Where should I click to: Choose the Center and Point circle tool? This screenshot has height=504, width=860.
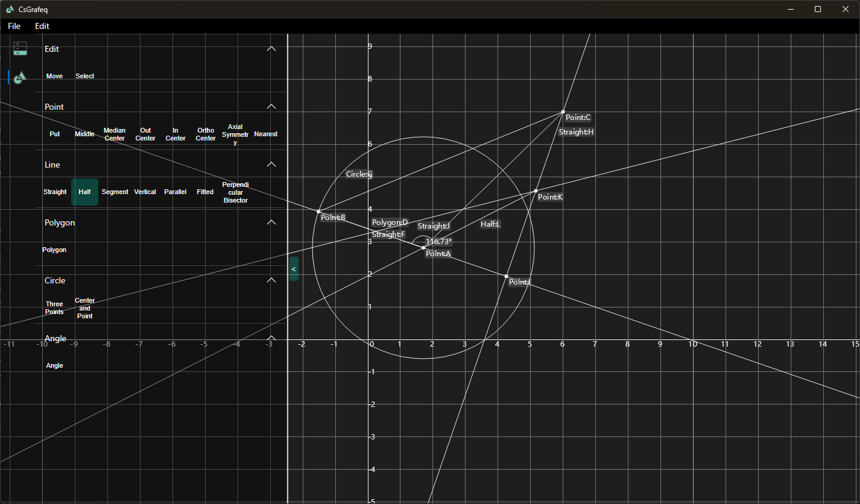coord(84,308)
